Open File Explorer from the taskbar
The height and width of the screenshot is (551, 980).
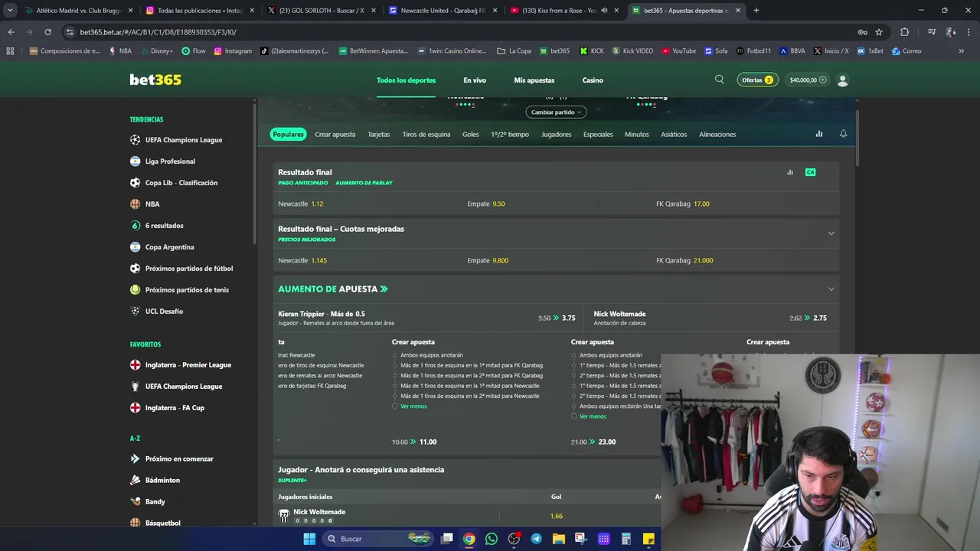[558, 539]
